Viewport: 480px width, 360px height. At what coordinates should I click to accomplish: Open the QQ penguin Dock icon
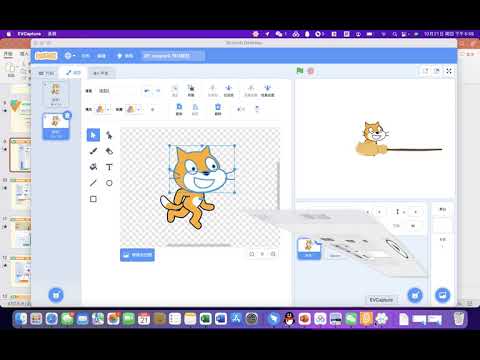[289, 319]
